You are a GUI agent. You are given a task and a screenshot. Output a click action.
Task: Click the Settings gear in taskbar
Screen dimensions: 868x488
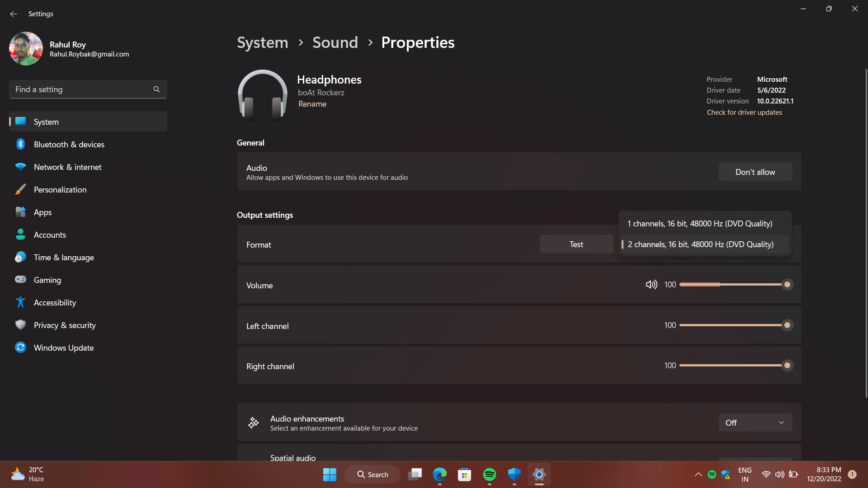[x=539, y=474]
